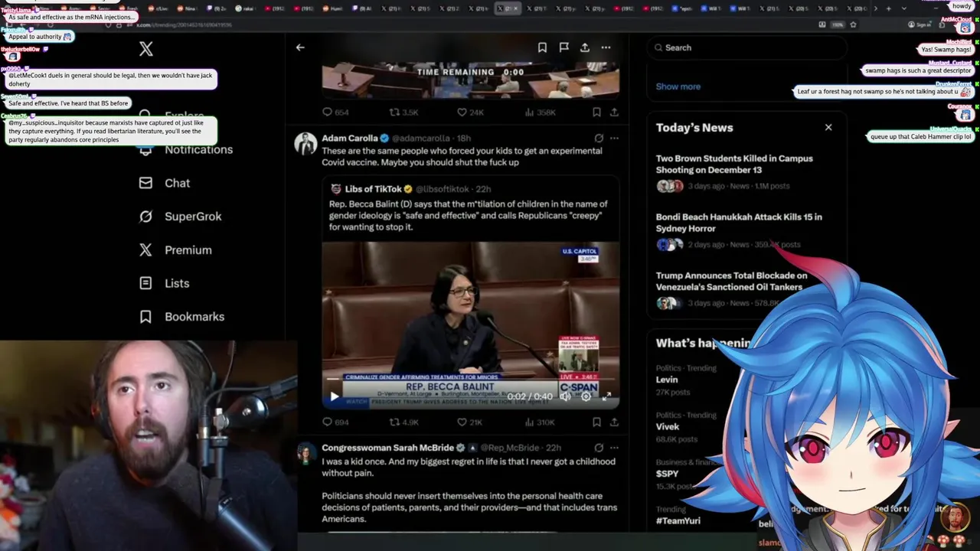
Task: Click Grok icon on Sarah McBride post
Action: click(x=599, y=448)
